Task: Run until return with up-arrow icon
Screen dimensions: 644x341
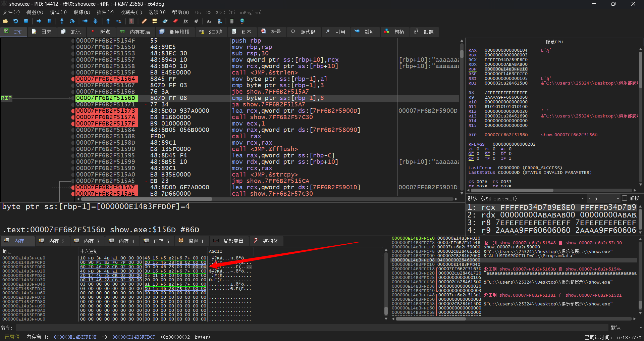Action: point(108,21)
